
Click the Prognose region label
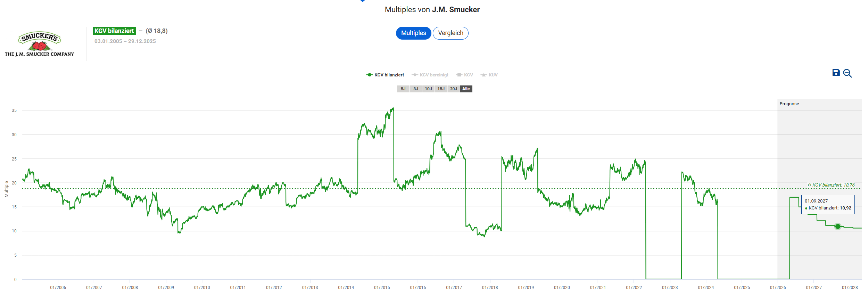click(789, 104)
